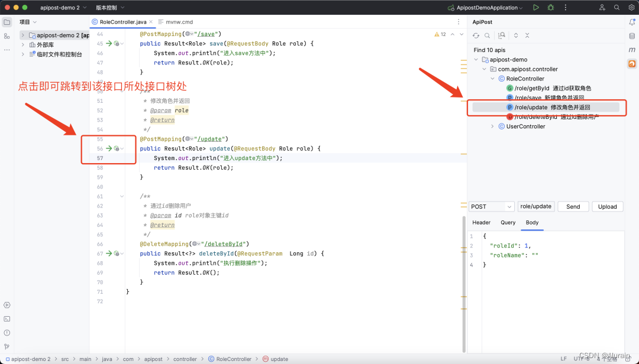
Task: Expand the UserController tree node
Action: pyautogui.click(x=492, y=126)
